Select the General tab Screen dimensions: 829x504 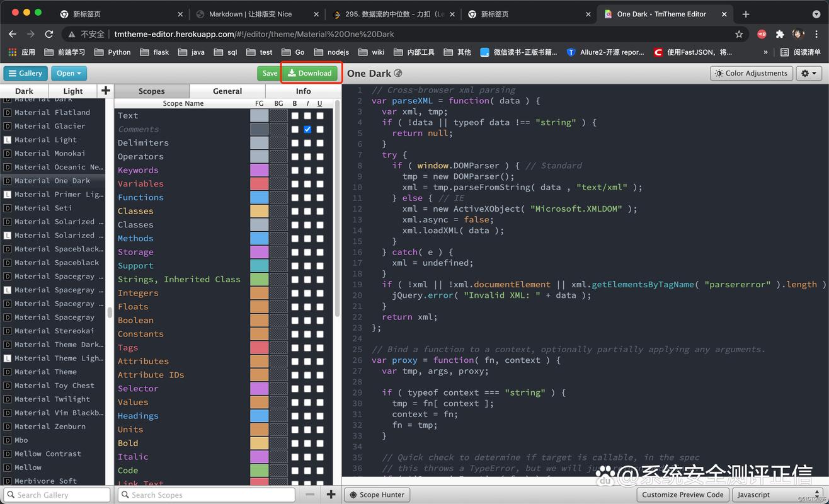[227, 91]
